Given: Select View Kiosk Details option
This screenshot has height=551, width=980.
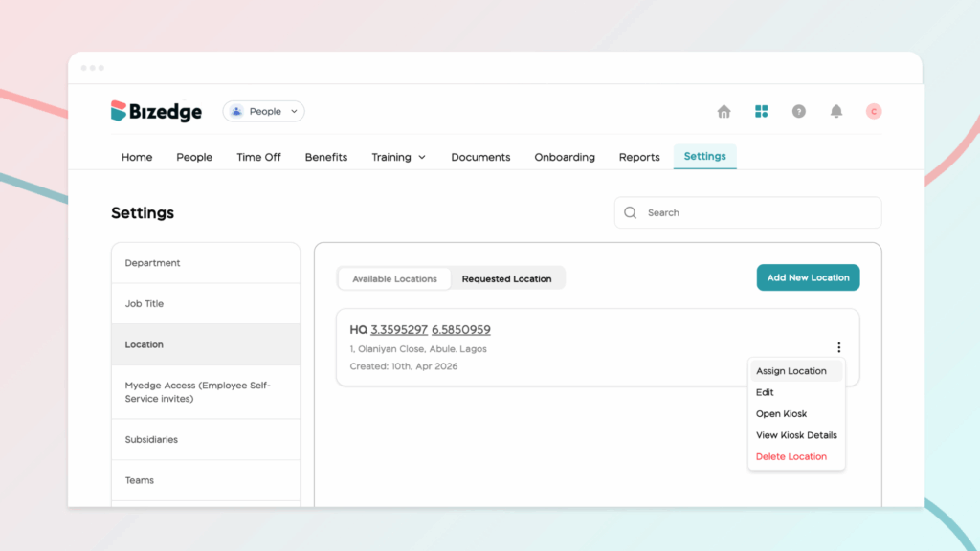Looking at the screenshot, I should (x=796, y=435).
